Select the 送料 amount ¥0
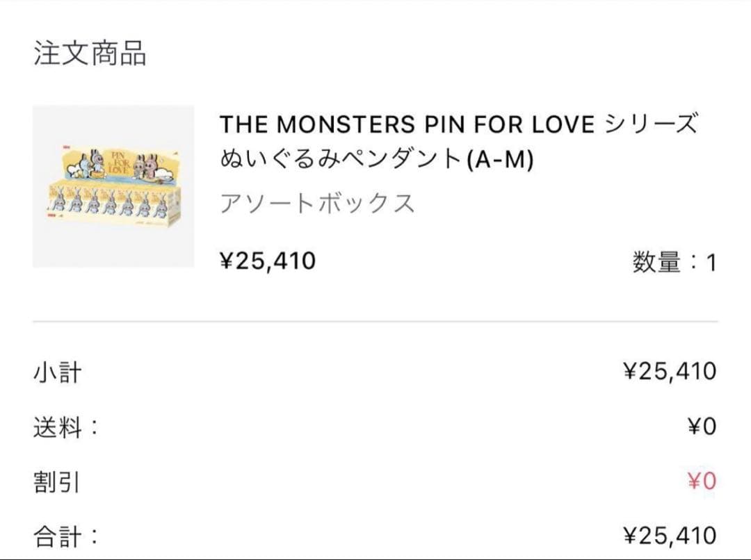751x560 pixels. coord(701,427)
